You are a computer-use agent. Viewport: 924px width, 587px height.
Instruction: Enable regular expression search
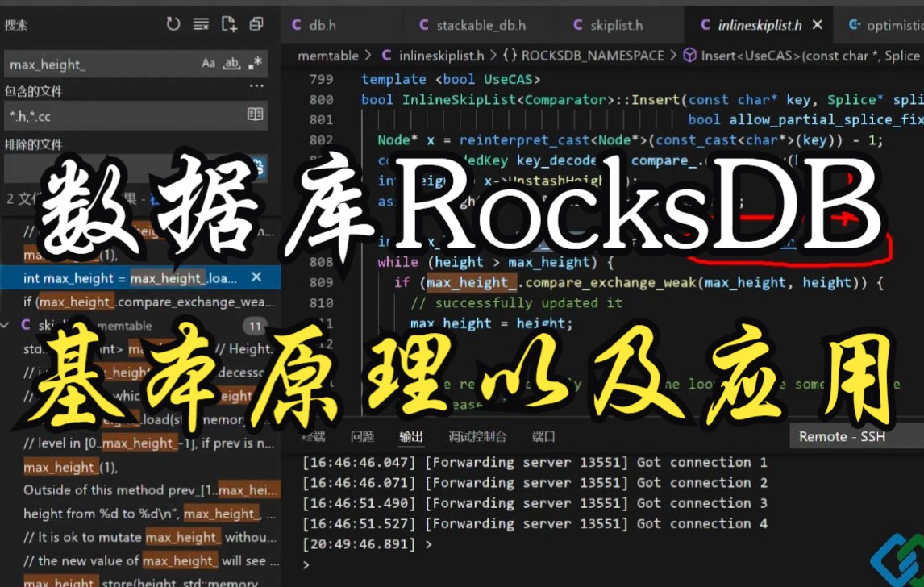pyautogui.click(x=255, y=64)
